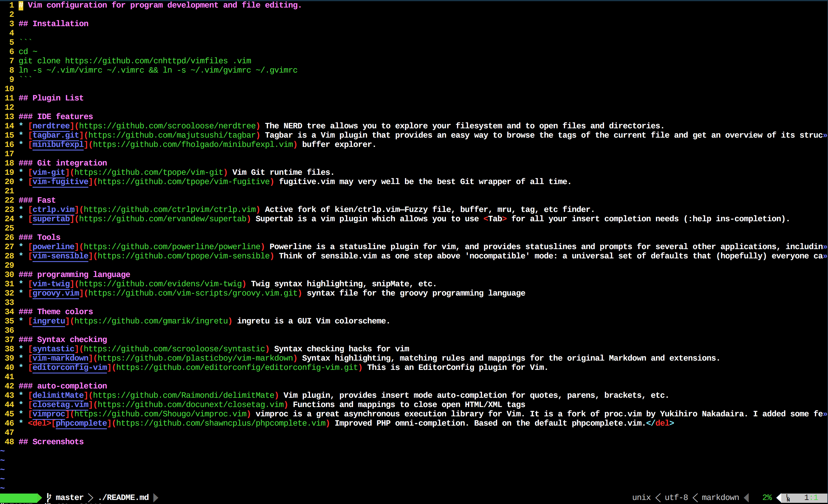The width and height of the screenshot is (828, 504).
Task: Click the LN line-number icon in statusline
Action: [x=788, y=498]
